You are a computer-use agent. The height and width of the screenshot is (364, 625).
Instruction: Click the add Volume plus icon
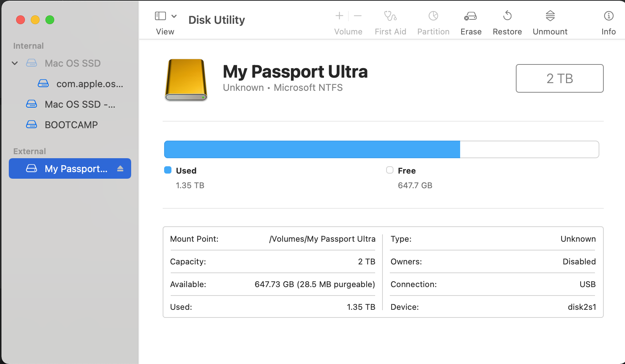[x=339, y=16]
